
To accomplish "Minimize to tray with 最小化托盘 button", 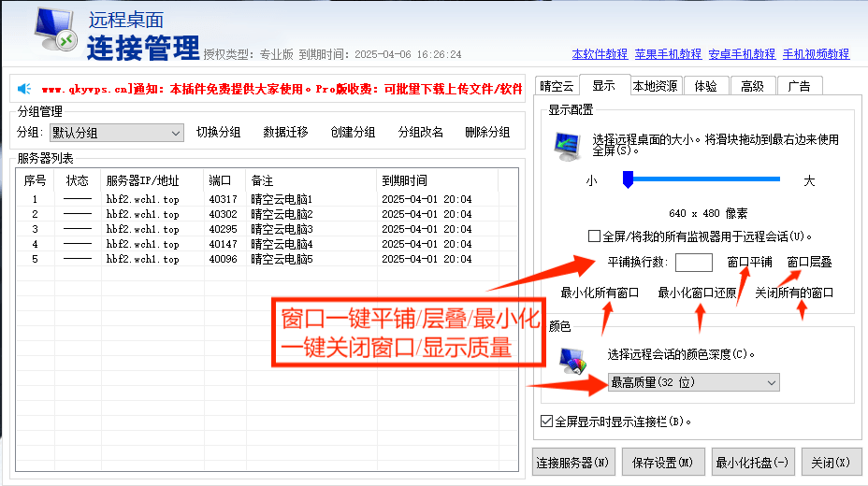I will (x=753, y=462).
